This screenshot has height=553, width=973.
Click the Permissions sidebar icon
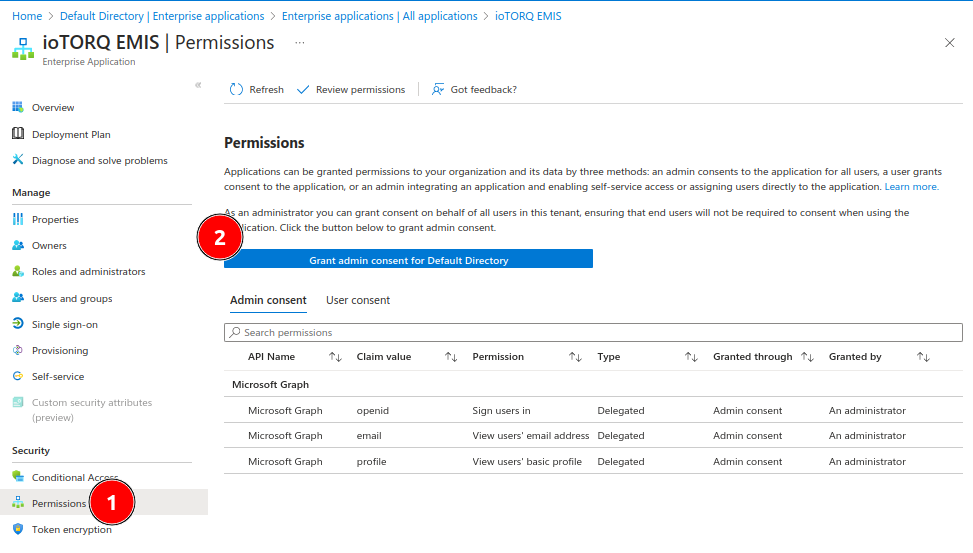(x=18, y=503)
